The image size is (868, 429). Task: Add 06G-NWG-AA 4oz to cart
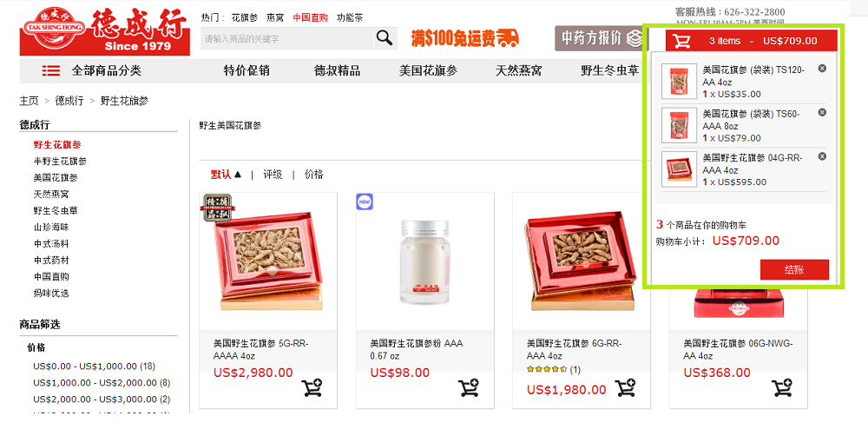point(782,387)
